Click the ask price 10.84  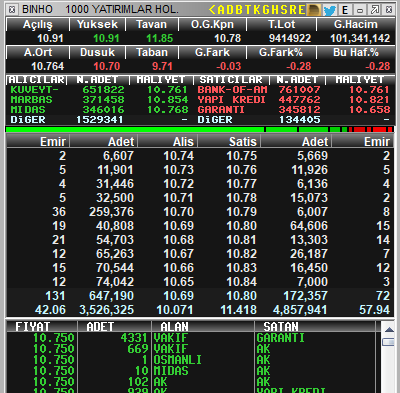pyautogui.click(x=242, y=282)
